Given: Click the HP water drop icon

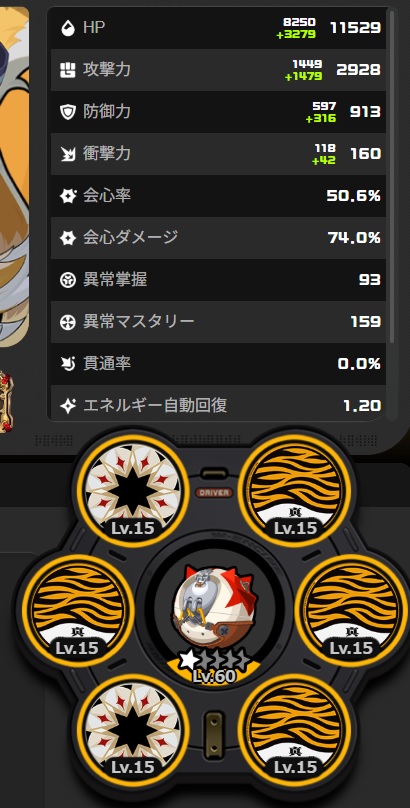Looking at the screenshot, I should tap(67, 28).
